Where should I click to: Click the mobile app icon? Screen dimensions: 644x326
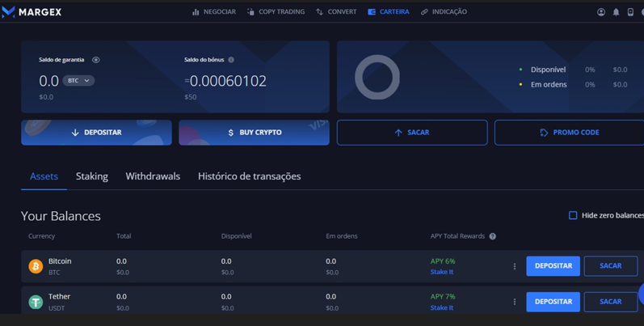[x=630, y=12]
